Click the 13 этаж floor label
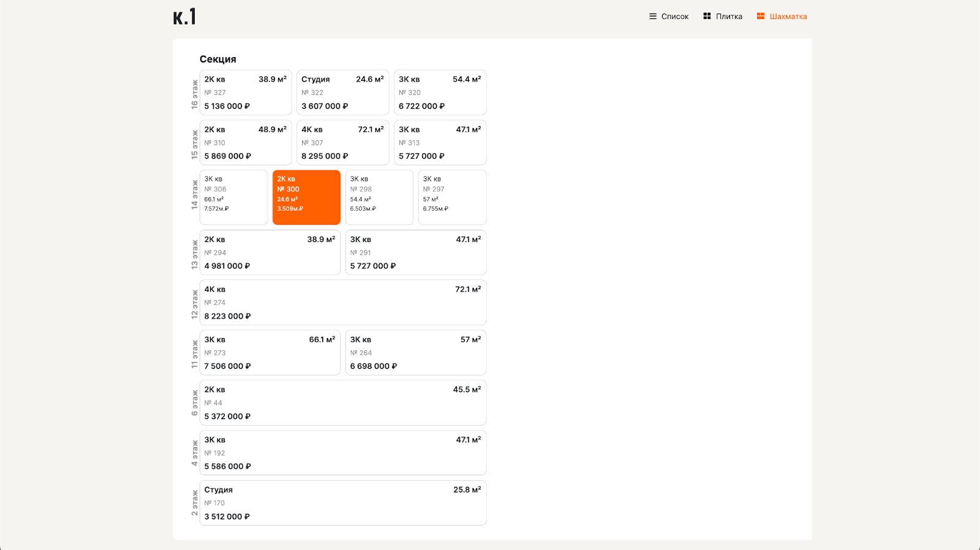The width and height of the screenshot is (980, 550). point(194,254)
